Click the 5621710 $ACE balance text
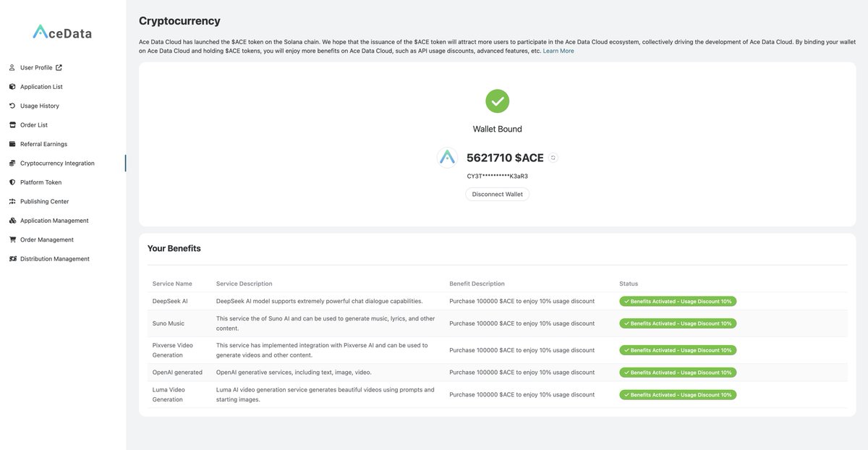This screenshot has height=450, width=868. click(505, 158)
